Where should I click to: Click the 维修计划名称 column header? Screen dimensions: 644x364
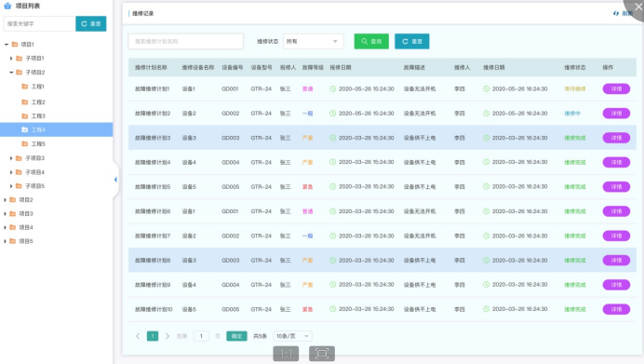(151, 67)
